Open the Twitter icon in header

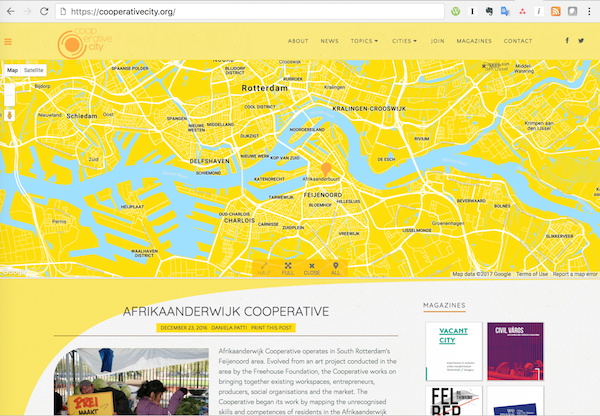581,41
